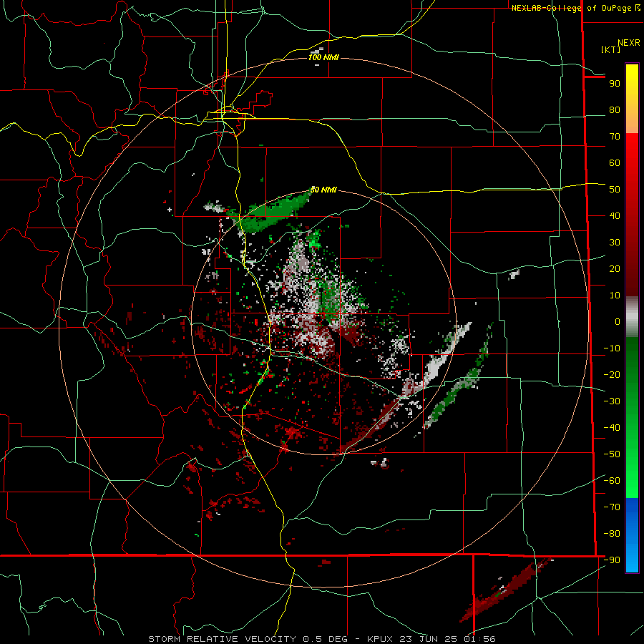Click the positive 40 value on the velocity scale

coord(615,216)
